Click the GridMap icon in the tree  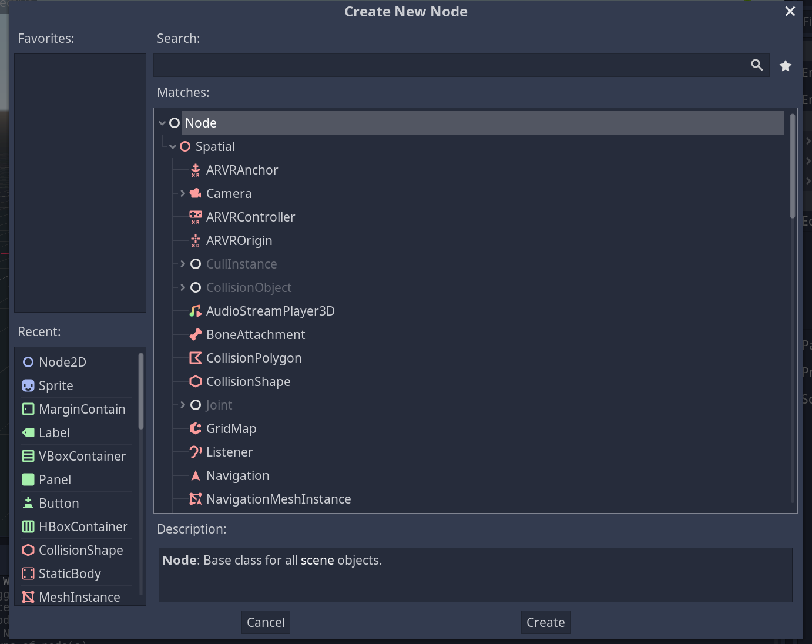pyautogui.click(x=195, y=428)
